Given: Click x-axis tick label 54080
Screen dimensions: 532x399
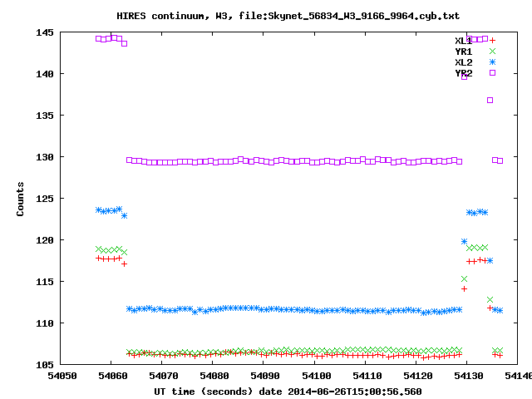Looking at the screenshot, I should coord(214,376).
